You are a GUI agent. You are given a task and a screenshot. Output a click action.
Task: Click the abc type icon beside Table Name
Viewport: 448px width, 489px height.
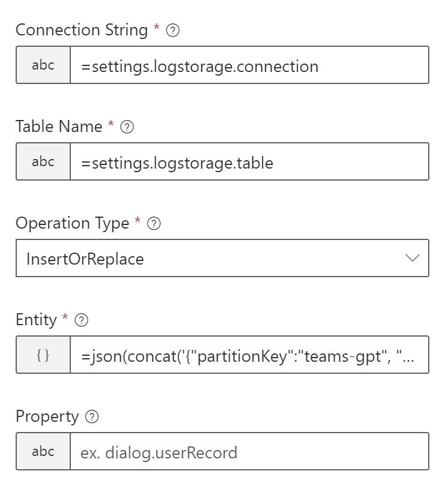[x=43, y=161]
